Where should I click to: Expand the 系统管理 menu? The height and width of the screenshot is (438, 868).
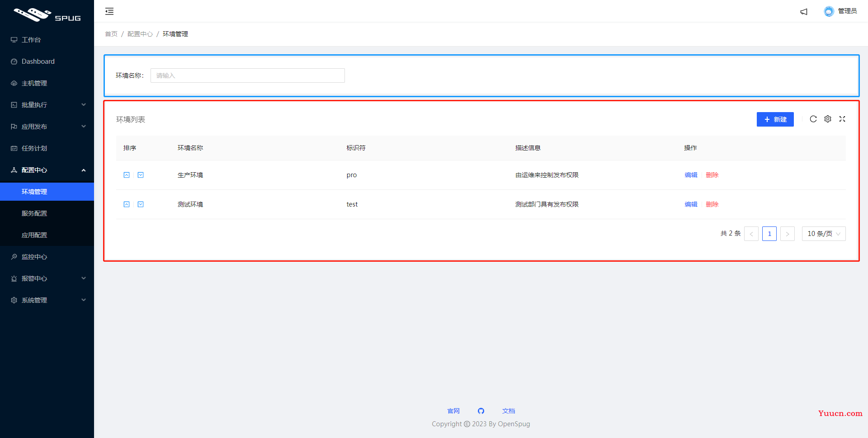pyautogui.click(x=47, y=300)
